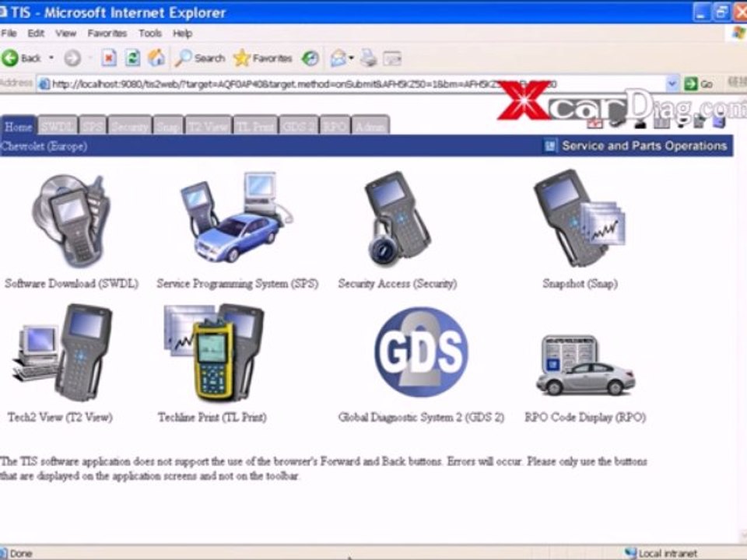
Task: Open the Tools menu
Action: (x=150, y=33)
